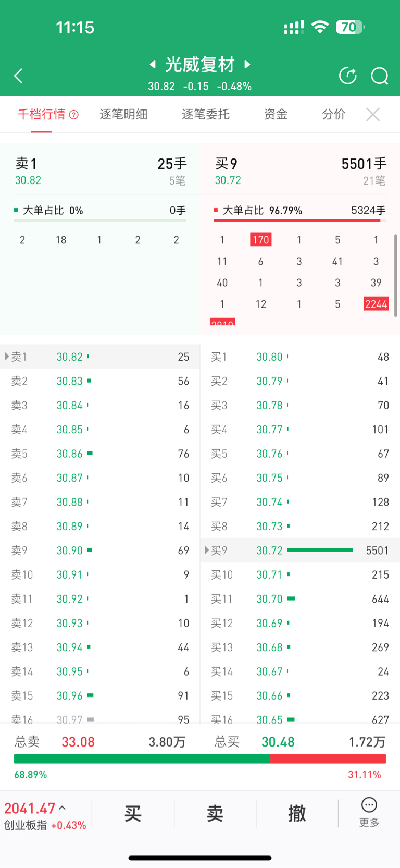
Task: Switch to 逐笔明细 tab
Action: pos(123,114)
